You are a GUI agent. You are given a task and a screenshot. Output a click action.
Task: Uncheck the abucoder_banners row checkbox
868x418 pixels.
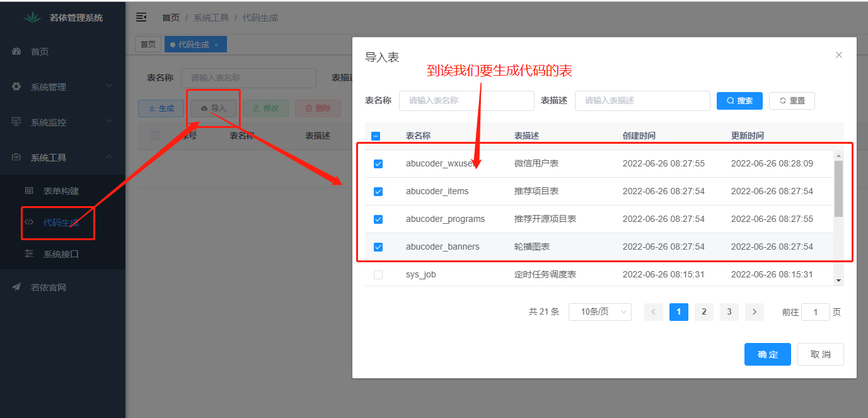[378, 247]
